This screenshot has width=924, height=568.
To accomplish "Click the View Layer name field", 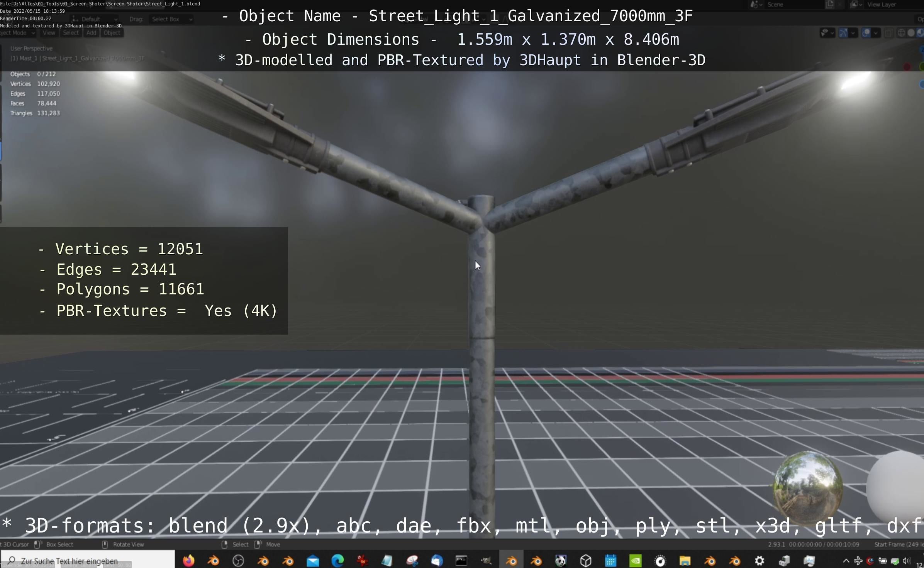I will (x=894, y=5).
